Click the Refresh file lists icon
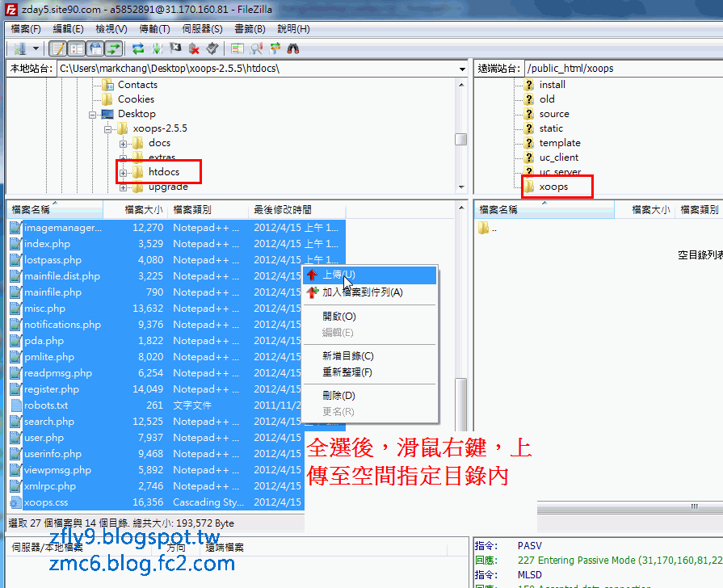The image size is (723, 588). point(138,48)
